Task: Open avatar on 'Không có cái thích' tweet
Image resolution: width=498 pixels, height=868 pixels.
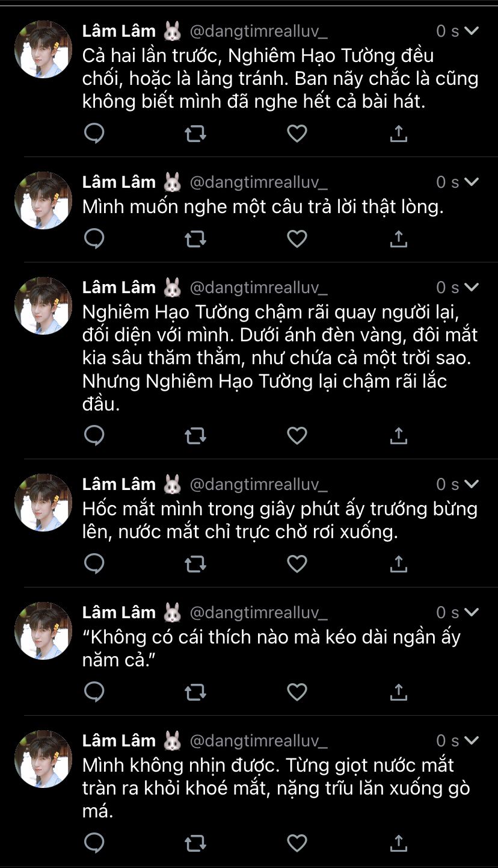Action: pos(43,631)
